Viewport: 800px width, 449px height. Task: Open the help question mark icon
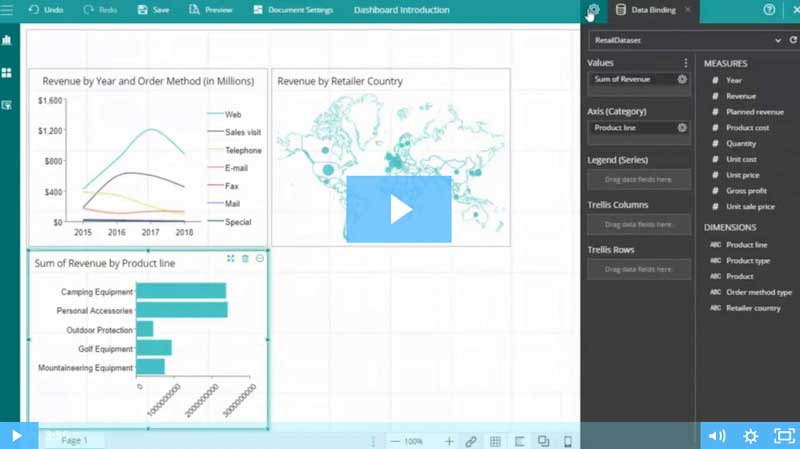point(769,10)
